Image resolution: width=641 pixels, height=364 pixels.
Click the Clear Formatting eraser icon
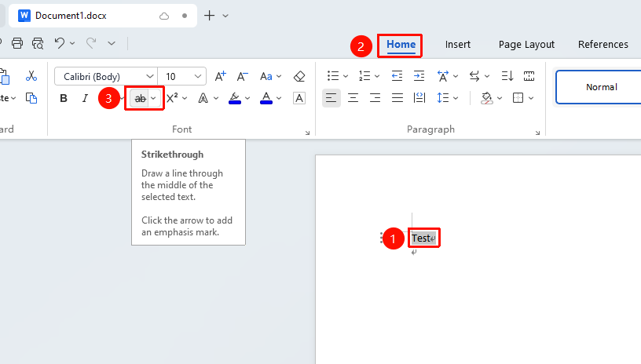coord(299,76)
